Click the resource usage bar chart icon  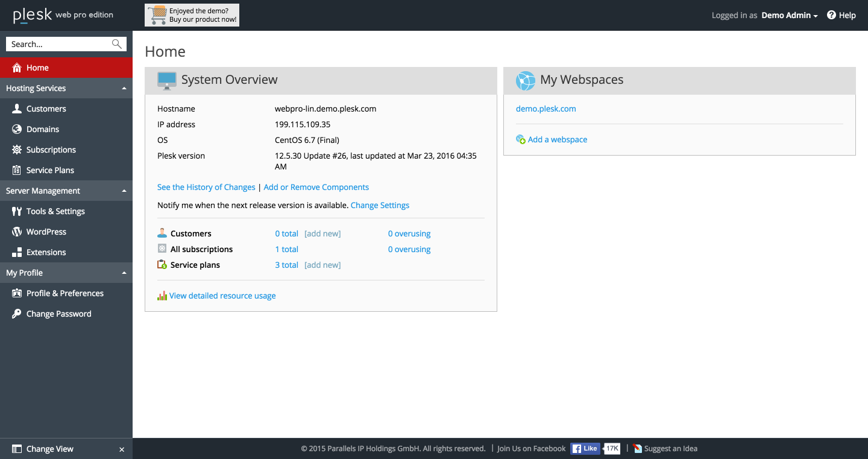(162, 296)
